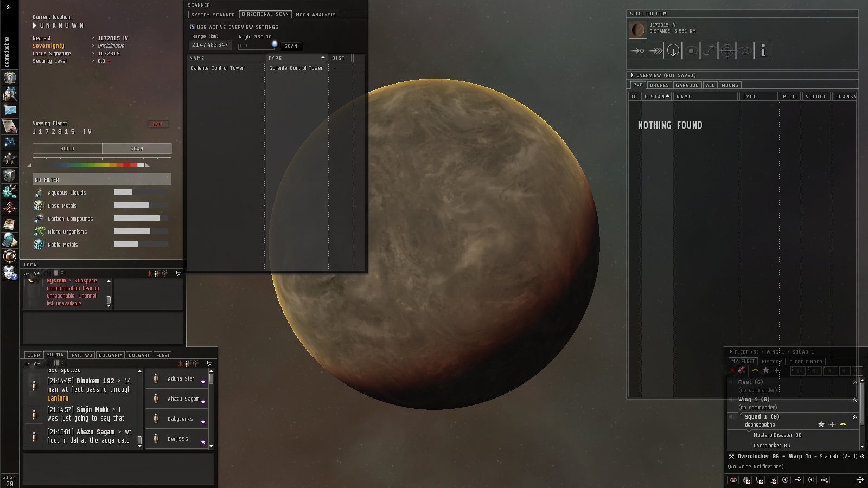Switch to the Moon Analysis tab
Viewport: 868px width, 488px height.
click(x=316, y=15)
